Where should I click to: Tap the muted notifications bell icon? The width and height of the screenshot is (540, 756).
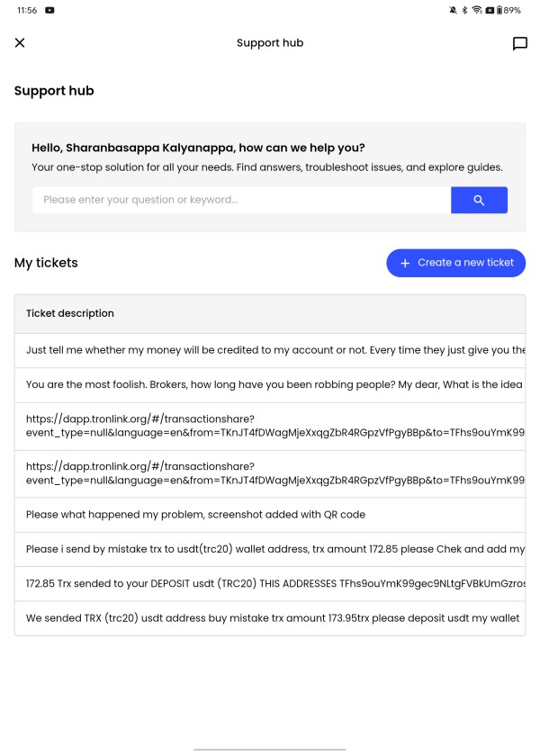click(452, 10)
